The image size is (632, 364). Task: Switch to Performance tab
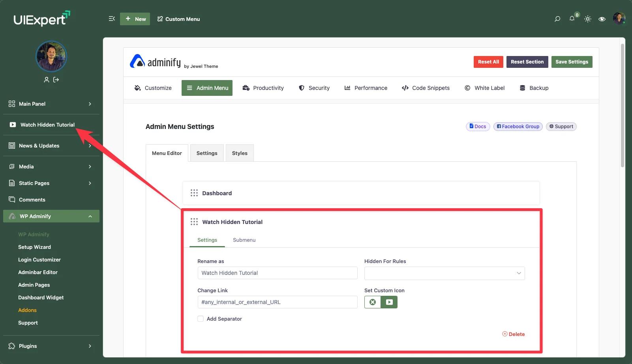click(x=366, y=88)
